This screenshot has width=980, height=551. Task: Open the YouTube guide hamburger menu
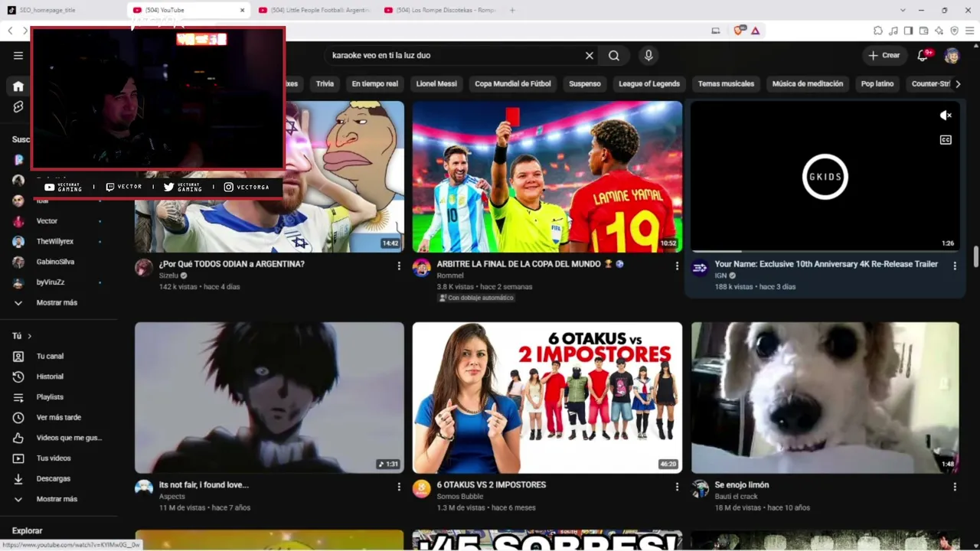[x=18, y=55]
